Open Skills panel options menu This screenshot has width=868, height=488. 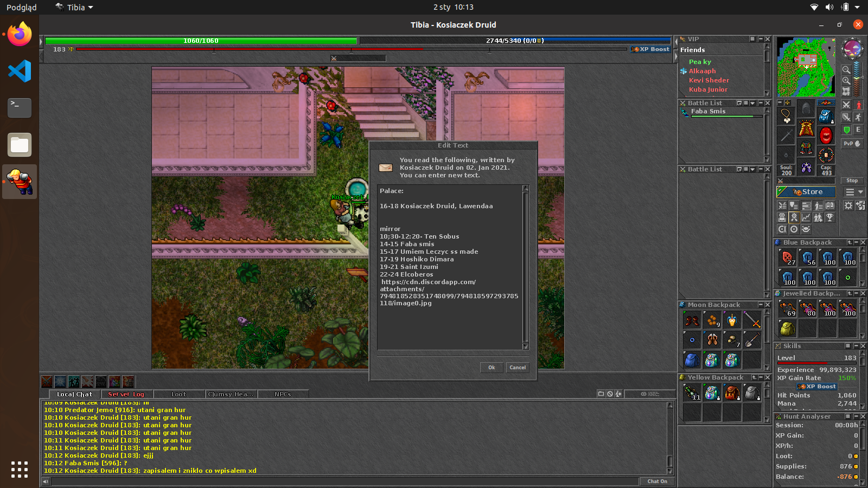(x=848, y=346)
